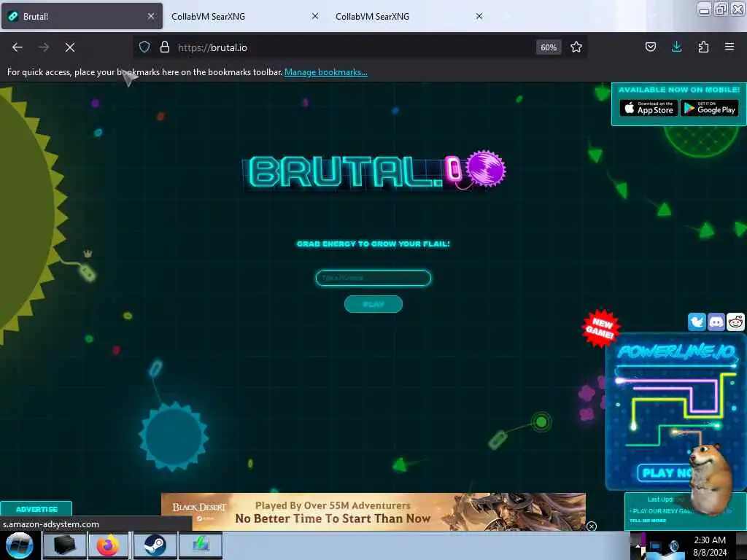Open the Windows Start orb
This screenshot has height=560, width=747.
(x=19, y=545)
